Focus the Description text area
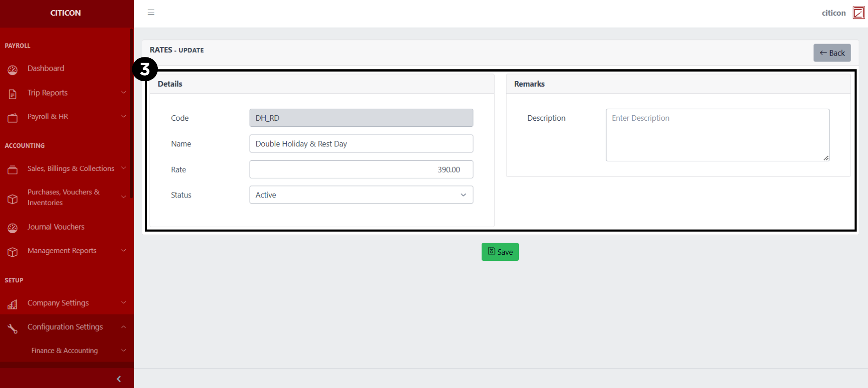 717,135
